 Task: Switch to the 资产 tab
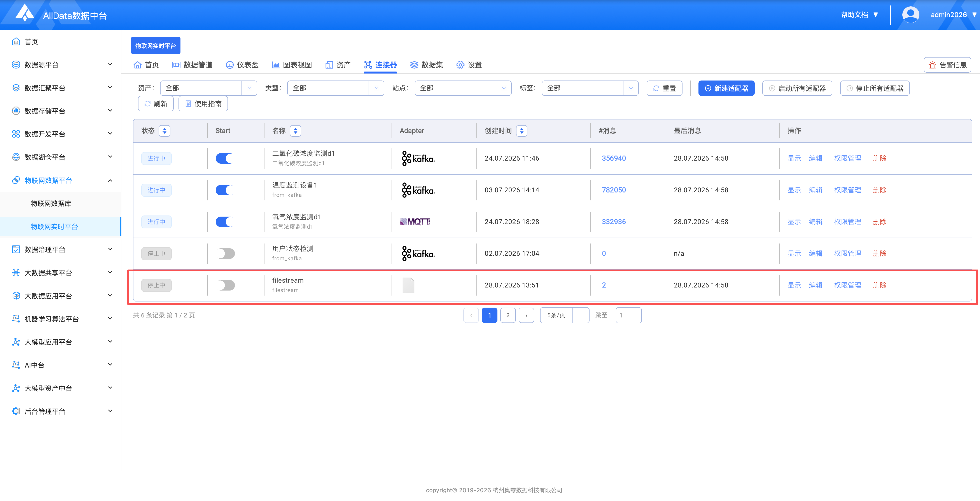(x=338, y=65)
